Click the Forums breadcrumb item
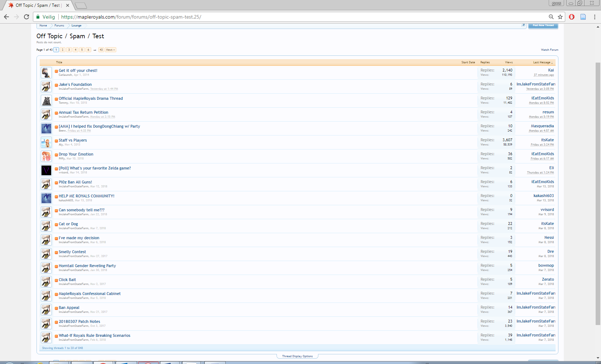Image resolution: width=601 pixels, height=364 pixels. pos(59,26)
